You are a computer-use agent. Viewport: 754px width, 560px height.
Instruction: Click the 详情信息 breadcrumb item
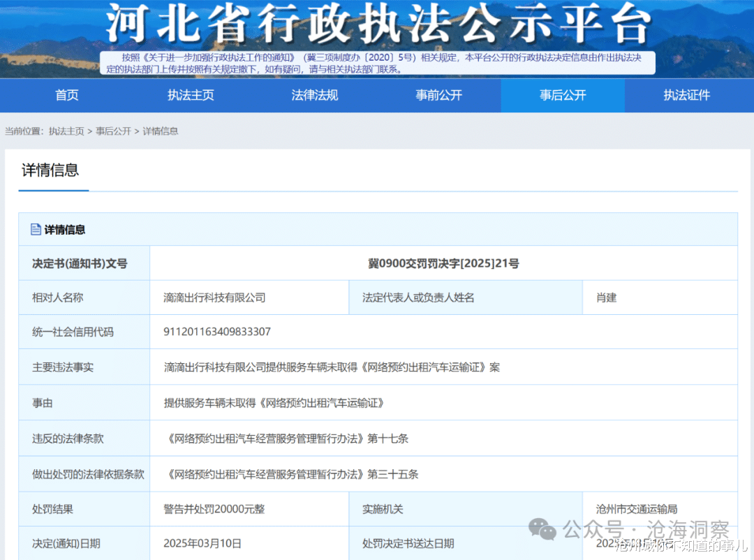tap(161, 131)
